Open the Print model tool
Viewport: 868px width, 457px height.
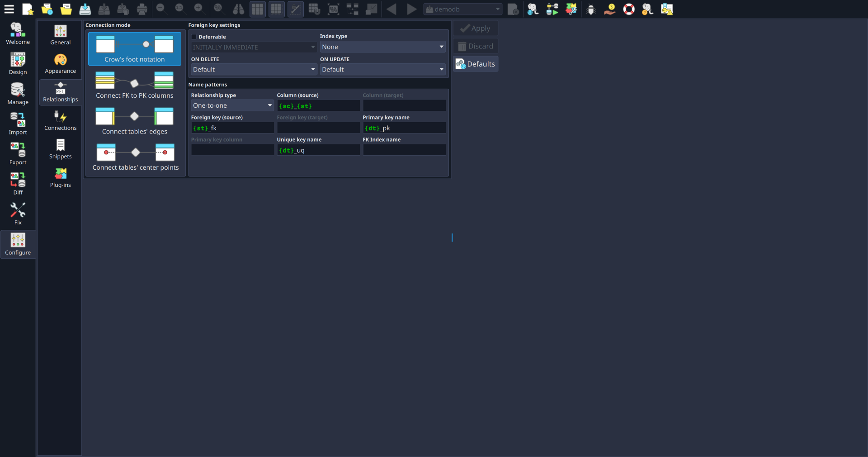142,9
